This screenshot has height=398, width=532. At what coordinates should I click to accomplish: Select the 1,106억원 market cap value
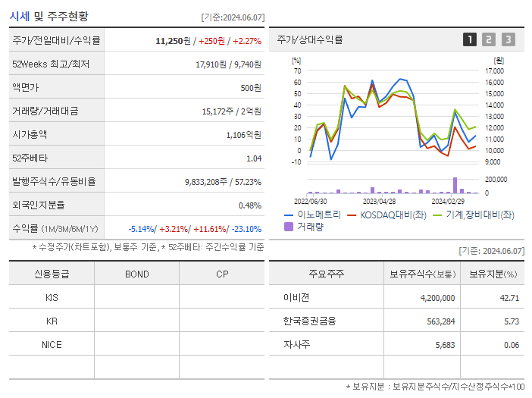(x=244, y=135)
